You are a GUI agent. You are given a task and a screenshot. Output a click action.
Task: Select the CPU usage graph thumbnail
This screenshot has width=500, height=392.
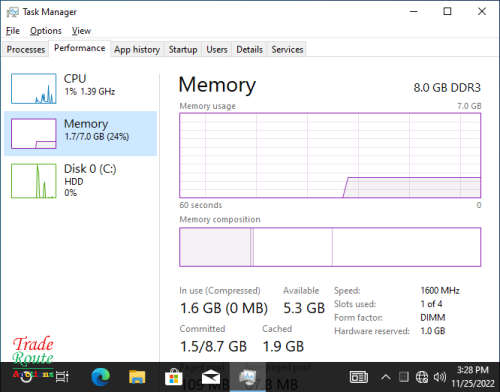tap(34, 89)
